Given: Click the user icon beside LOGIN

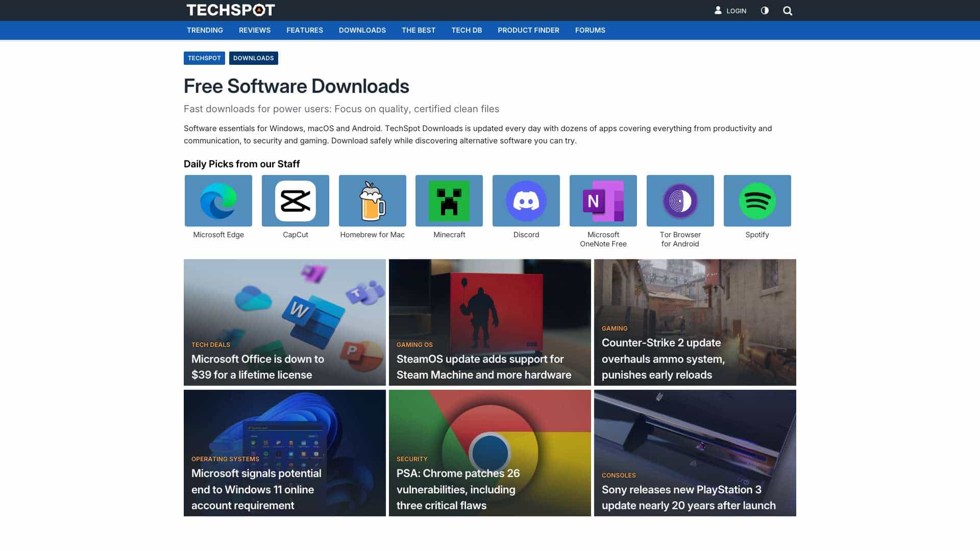Looking at the screenshot, I should pos(718,10).
